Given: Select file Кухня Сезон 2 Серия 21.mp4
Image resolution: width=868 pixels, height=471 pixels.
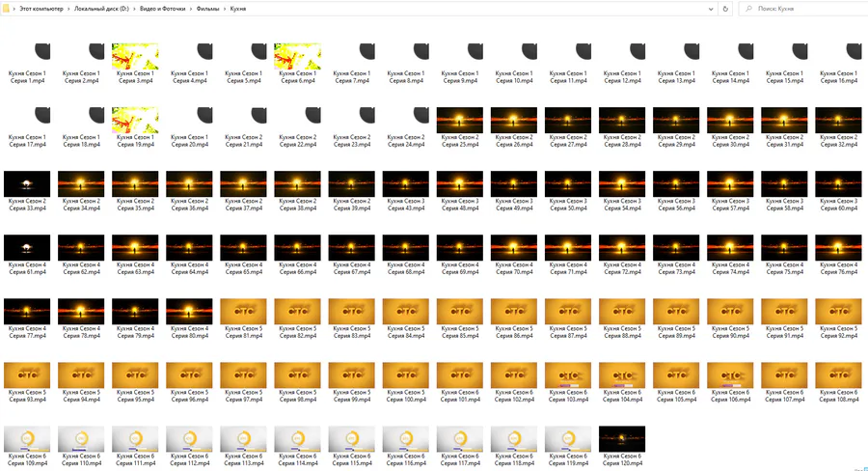Looking at the screenshot, I should pos(244,126).
